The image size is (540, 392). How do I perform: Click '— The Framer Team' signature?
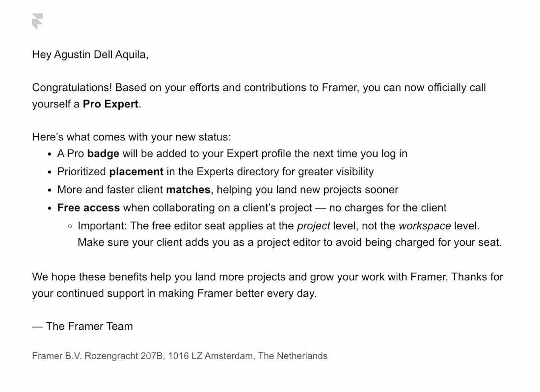click(82, 326)
